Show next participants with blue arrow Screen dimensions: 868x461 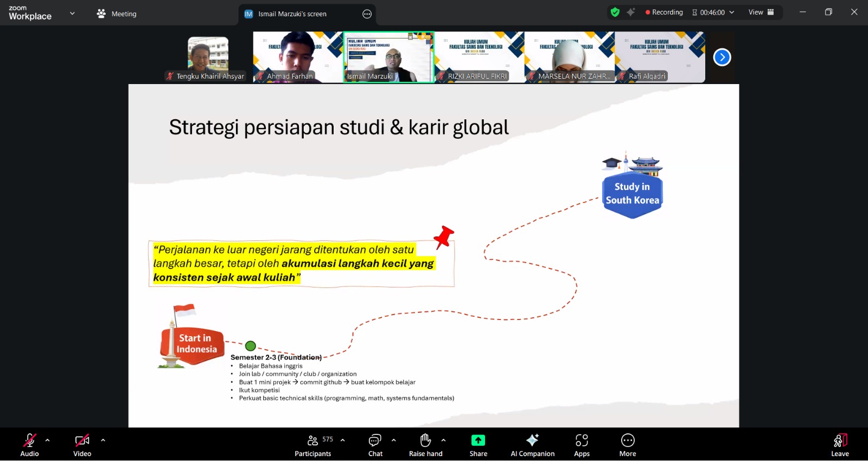(722, 57)
